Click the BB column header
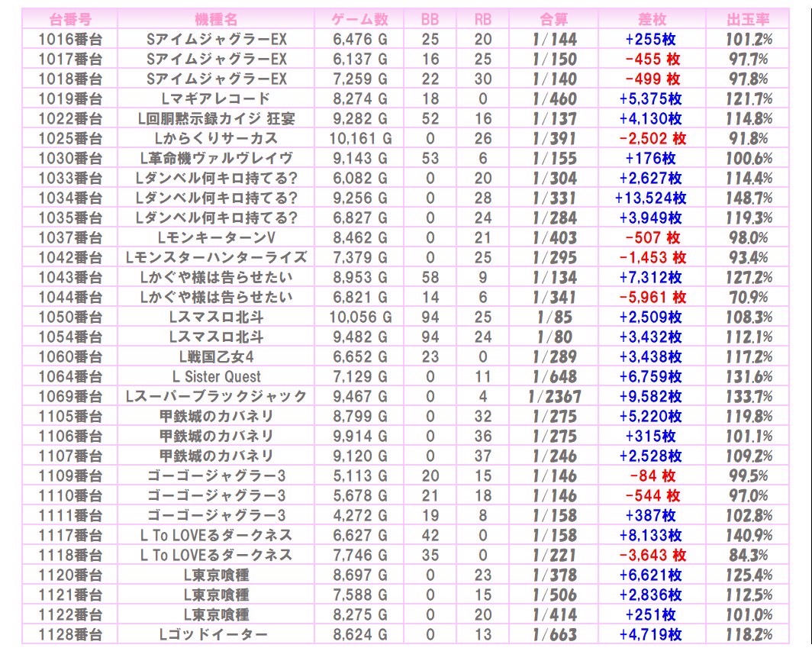Screen dimensions: 812x664 click(430, 20)
